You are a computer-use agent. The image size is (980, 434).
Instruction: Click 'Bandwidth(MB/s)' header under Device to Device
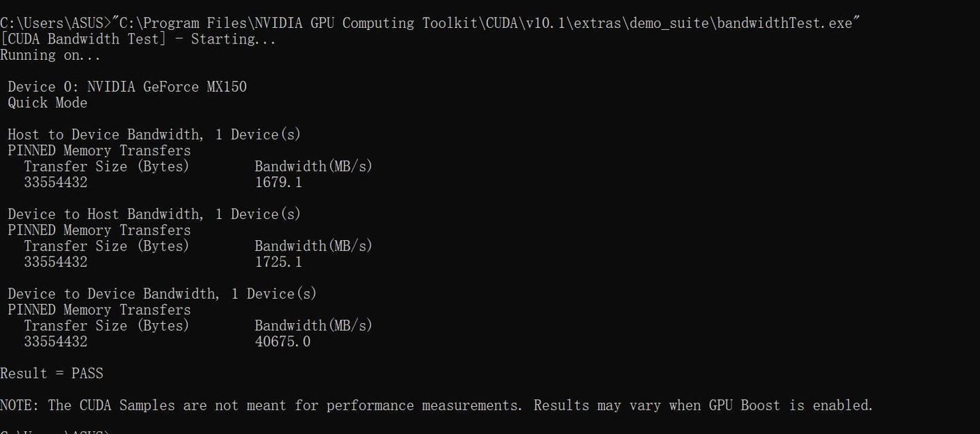pyautogui.click(x=314, y=326)
